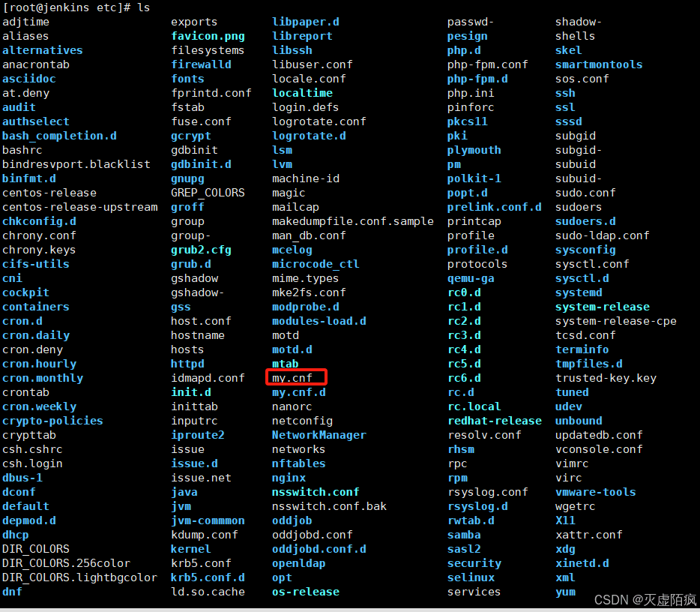Select makedumpfile.conf.sample entry
700x612 pixels.
coord(353,221)
